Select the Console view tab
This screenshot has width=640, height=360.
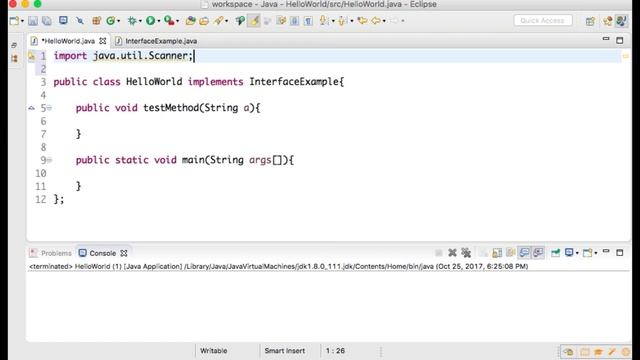point(98,253)
